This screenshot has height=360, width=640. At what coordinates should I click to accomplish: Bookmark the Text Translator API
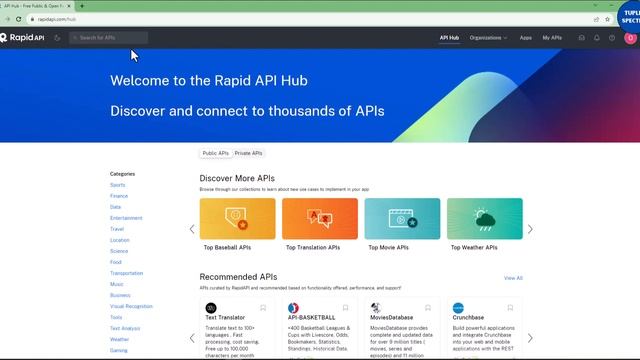(263, 308)
